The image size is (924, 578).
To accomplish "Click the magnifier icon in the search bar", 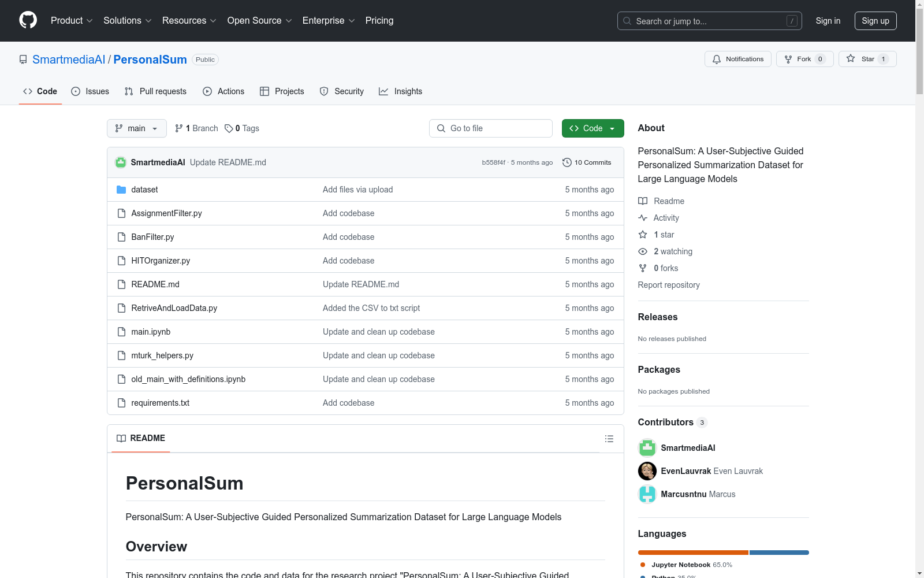I will [x=627, y=21].
